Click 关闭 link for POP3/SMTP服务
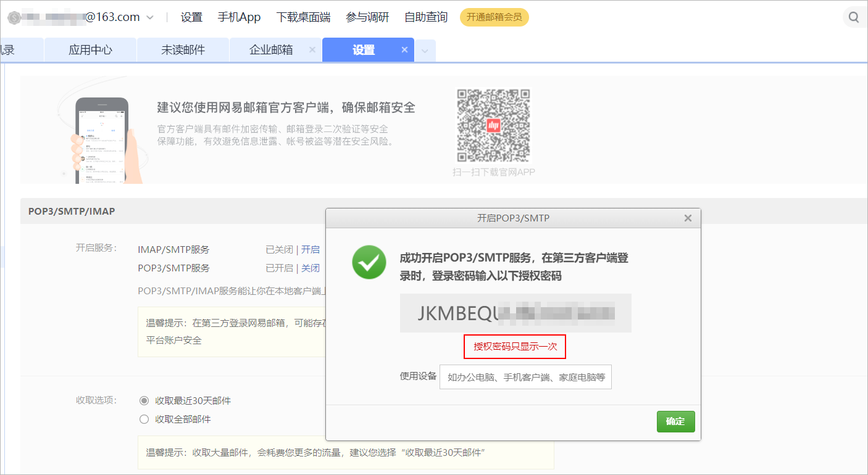Viewport: 868px width, 475px height. 311,268
